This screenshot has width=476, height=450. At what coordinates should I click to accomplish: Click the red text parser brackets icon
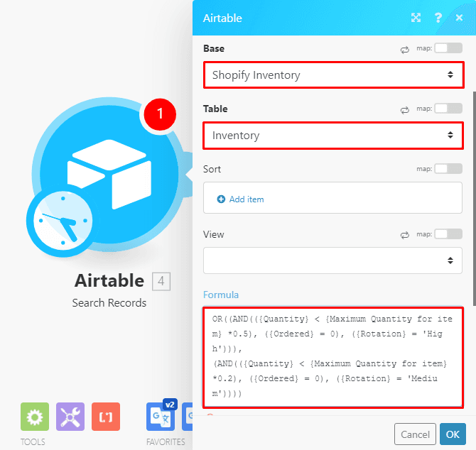[105, 417]
